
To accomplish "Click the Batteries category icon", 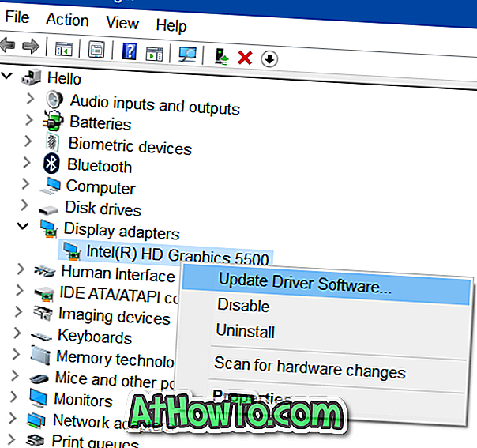I will [53, 121].
